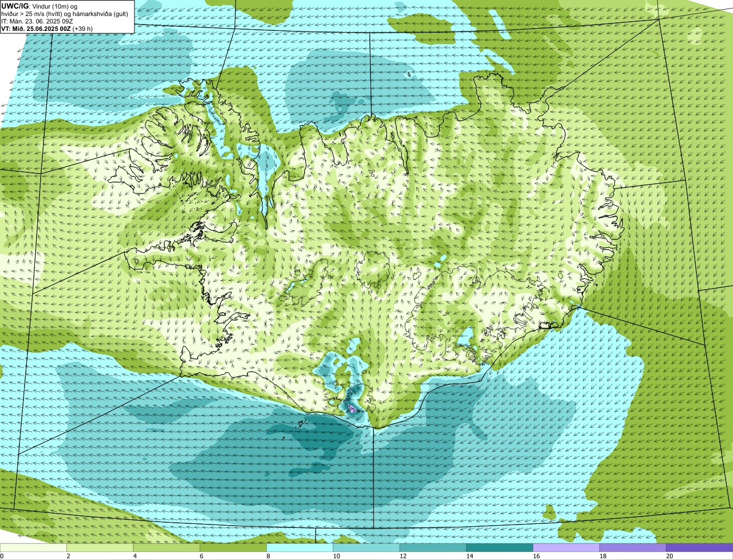
Task: Click the "0" label on the wind scale
Action: point(2,556)
